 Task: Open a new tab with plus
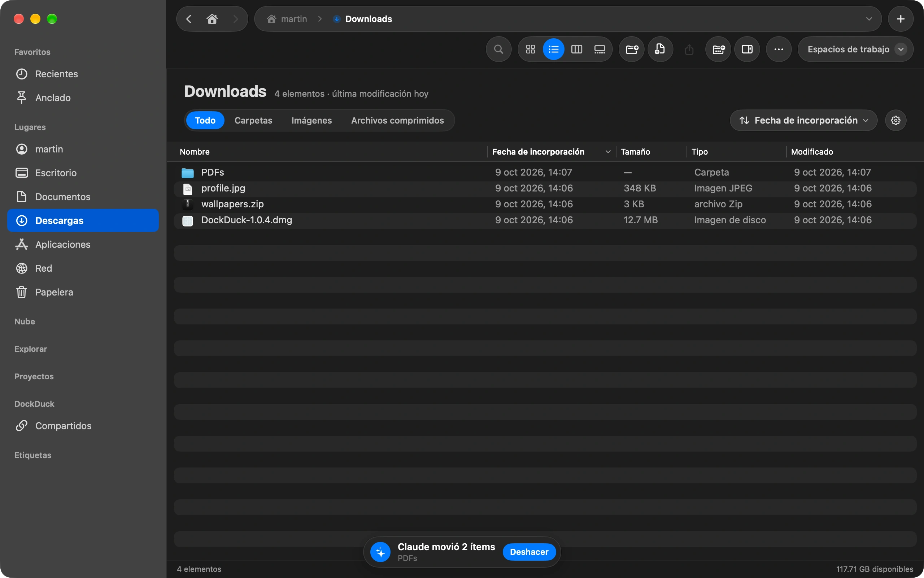[x=900, y=19]
